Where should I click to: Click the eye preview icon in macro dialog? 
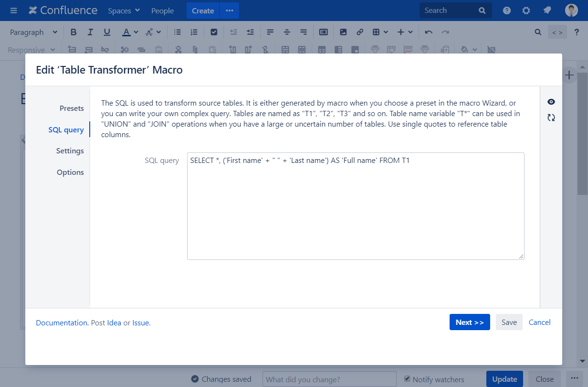551,102
